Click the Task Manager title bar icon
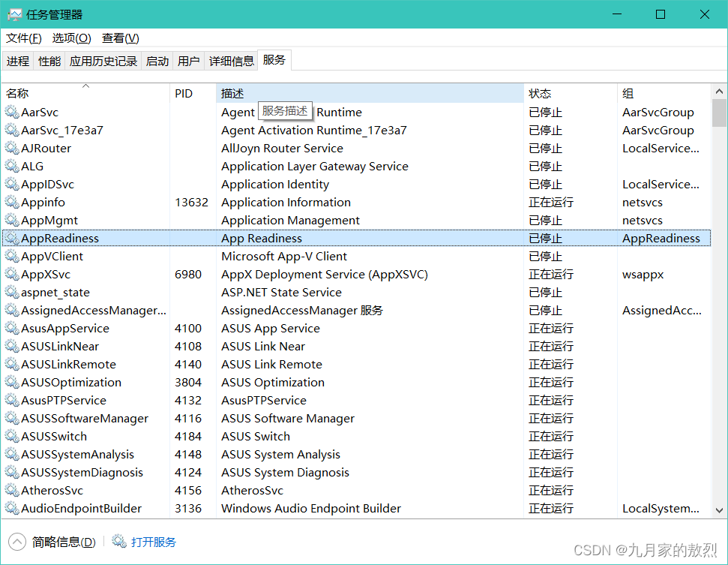Viewport: 728px width, 565px height. click(x=14, y=15)
